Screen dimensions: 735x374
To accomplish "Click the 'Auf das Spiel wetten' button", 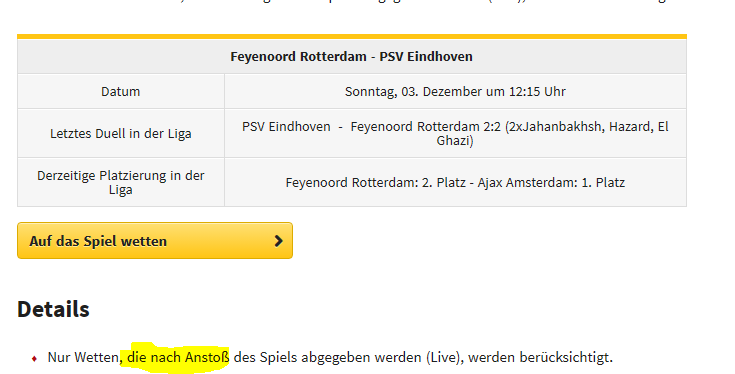I will (155, 240).
